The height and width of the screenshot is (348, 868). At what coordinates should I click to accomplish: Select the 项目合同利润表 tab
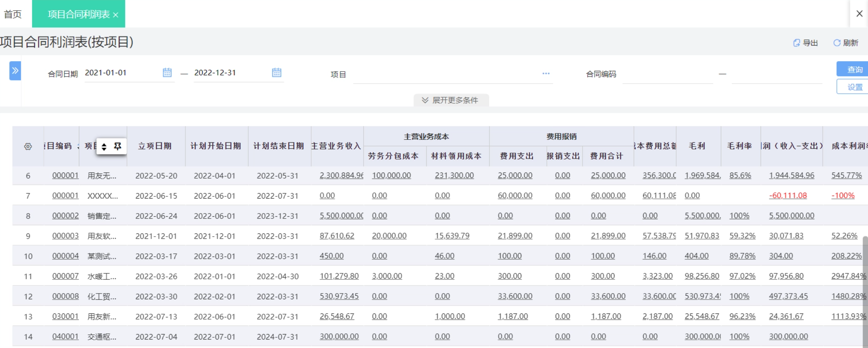click(78, 14)
